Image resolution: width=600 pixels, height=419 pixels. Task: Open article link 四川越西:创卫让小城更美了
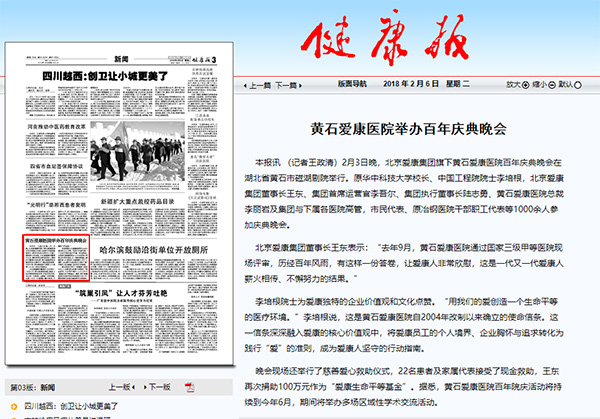(70, 406)
